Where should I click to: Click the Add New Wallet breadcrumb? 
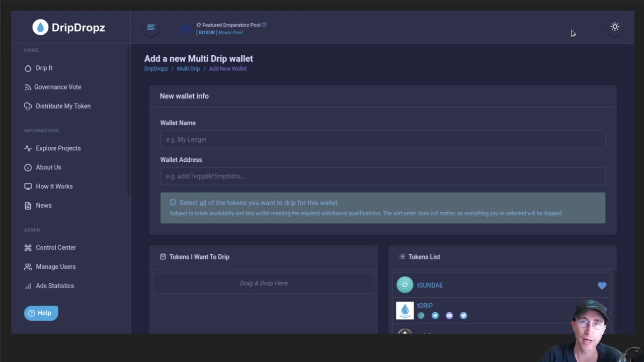point(227,69)
